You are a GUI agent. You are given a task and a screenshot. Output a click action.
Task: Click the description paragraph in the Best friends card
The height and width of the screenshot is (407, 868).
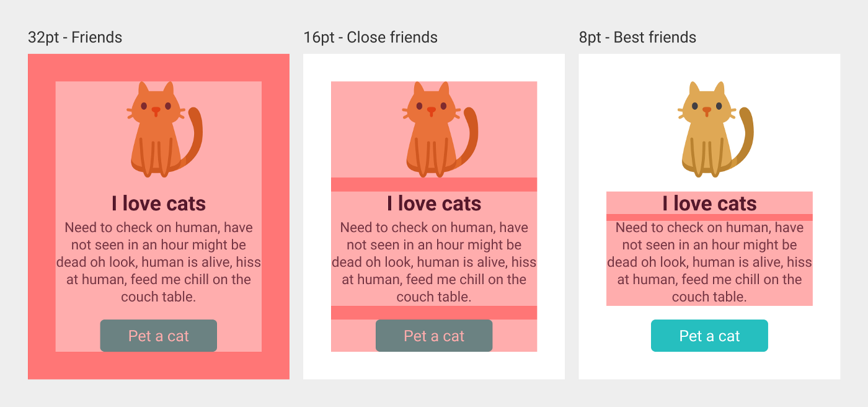(709, 262)
